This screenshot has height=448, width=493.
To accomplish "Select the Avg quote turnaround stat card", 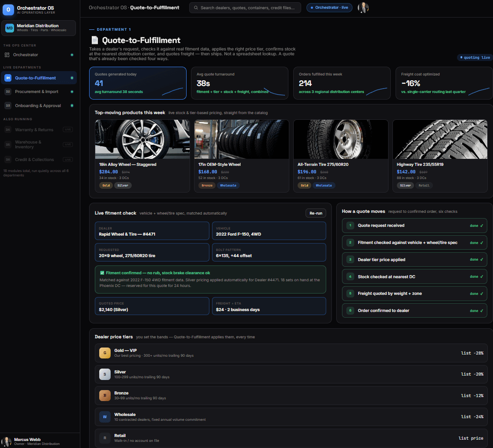I will (x=240, y=83).
